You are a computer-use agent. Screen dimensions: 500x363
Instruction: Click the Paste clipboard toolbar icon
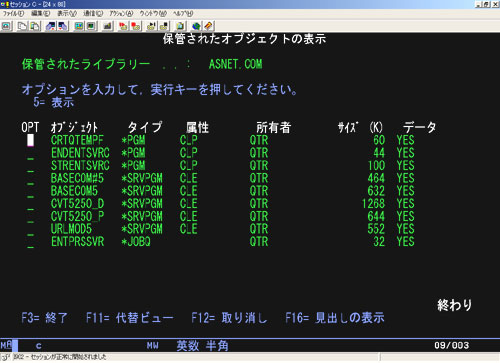pos(35,26)
